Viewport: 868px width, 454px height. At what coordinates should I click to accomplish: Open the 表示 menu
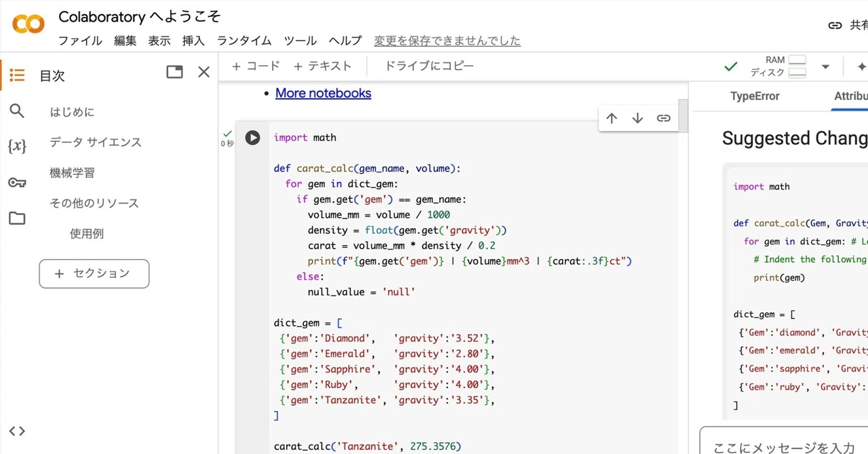tap(159, 41)
